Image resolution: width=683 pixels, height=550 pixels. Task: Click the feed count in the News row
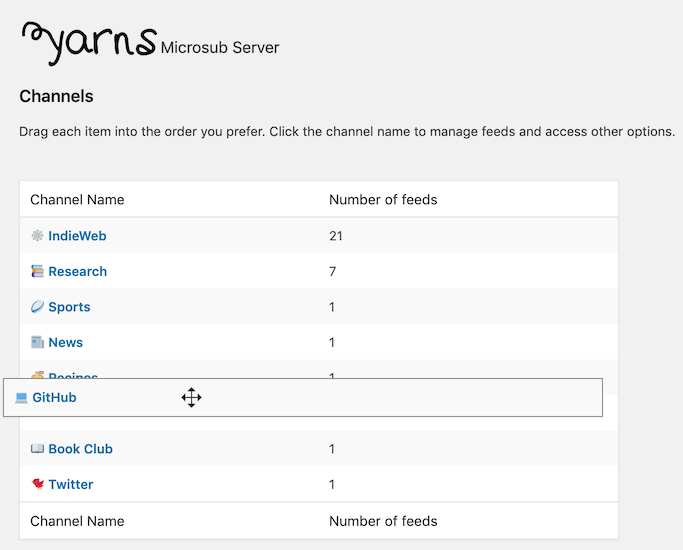pyautogui.click(x=332, y=343)
